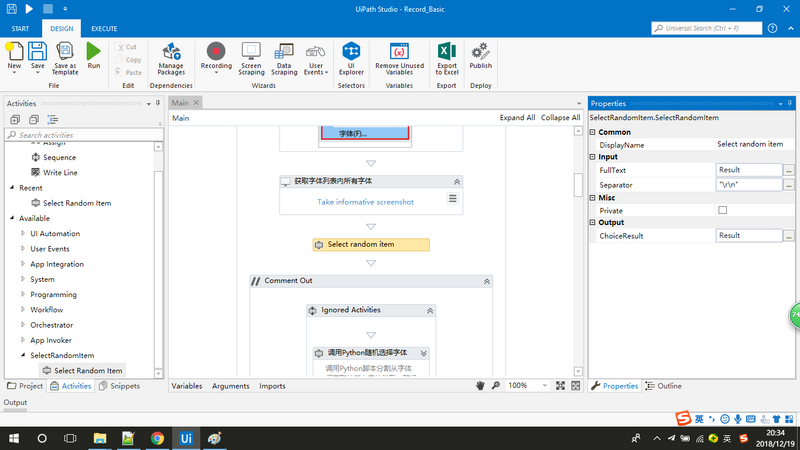The height and width of the screenshot is (450, 800).
Task: Open the Arguments tab
Action: click(x=231, y=386)
